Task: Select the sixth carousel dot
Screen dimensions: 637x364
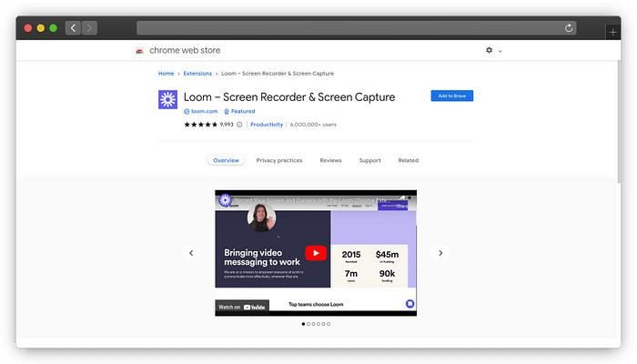Action: pyautogui.click(x=329, y=324)
